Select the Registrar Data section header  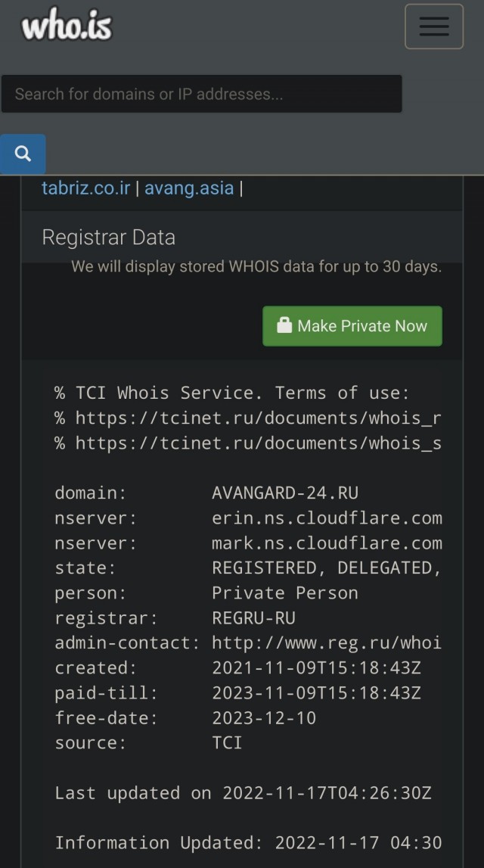(108, 238)
